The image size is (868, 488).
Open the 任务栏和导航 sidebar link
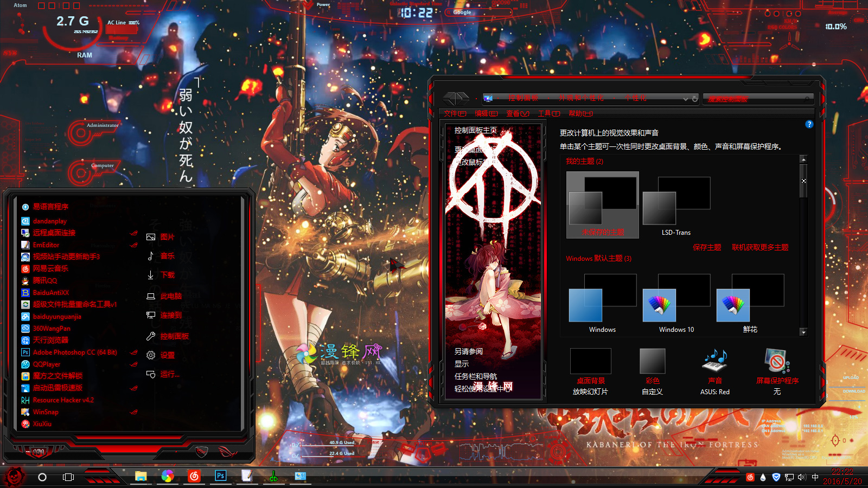pyautogui.click(x=476, y=376)
